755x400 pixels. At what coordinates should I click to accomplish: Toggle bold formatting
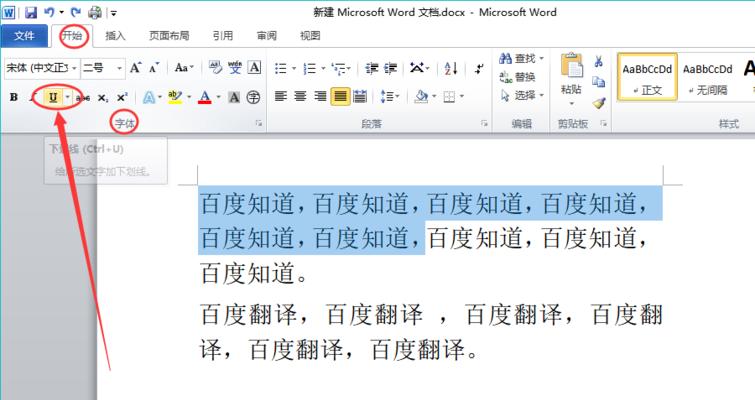(14, 97)
